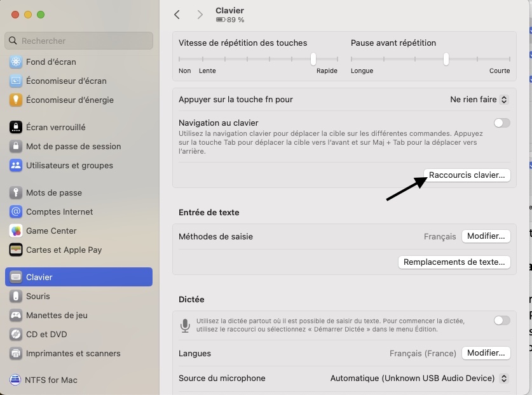
Task: Select Mots de passe sidebar row
Action: pos(79,192)
